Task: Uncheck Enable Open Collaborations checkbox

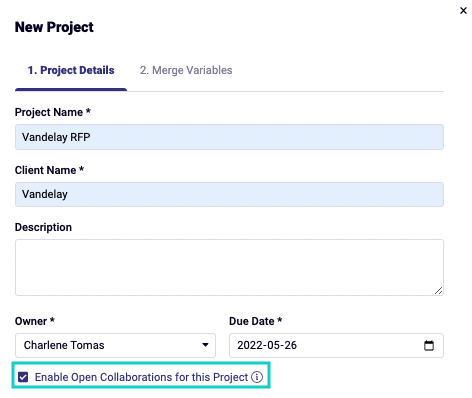Action: coord(23,377)
